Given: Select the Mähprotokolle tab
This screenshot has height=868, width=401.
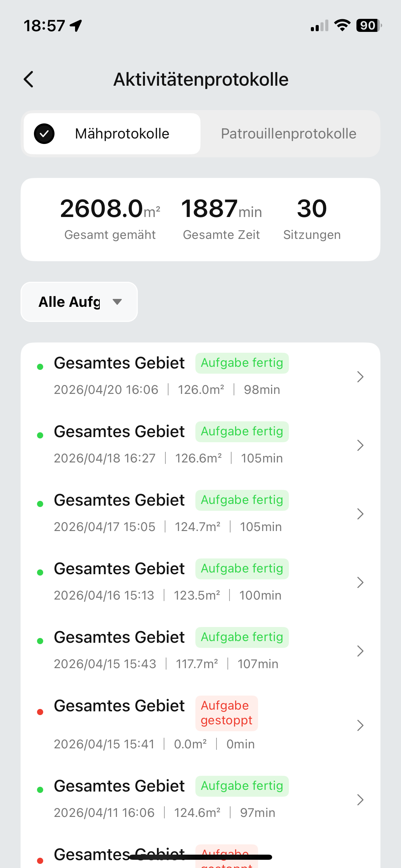Looking at the screenshot, I should click(x=112, y=134).
